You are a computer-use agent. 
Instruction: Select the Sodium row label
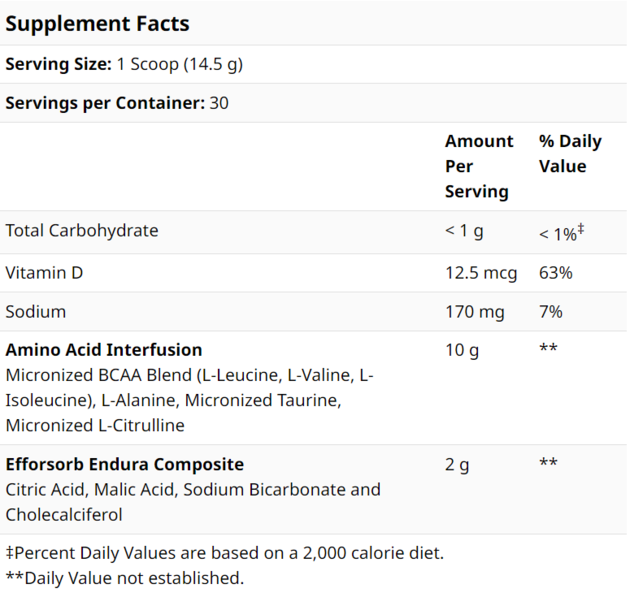36,312
